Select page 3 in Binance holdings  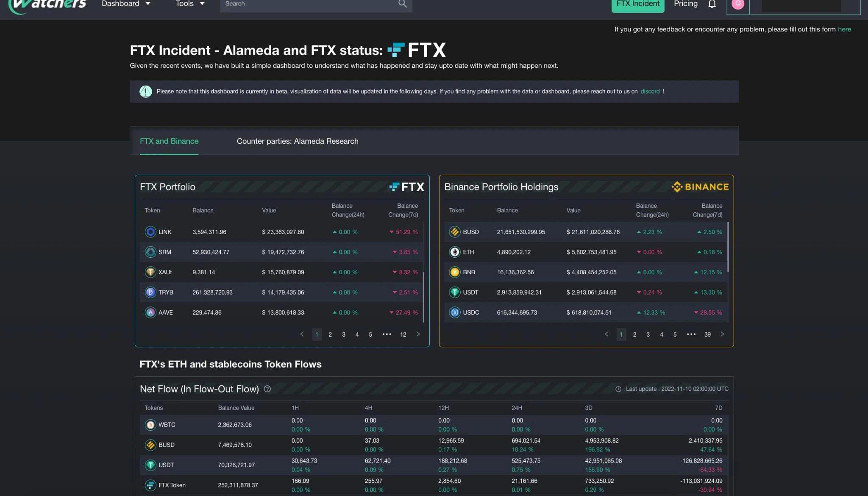(648, 334)
